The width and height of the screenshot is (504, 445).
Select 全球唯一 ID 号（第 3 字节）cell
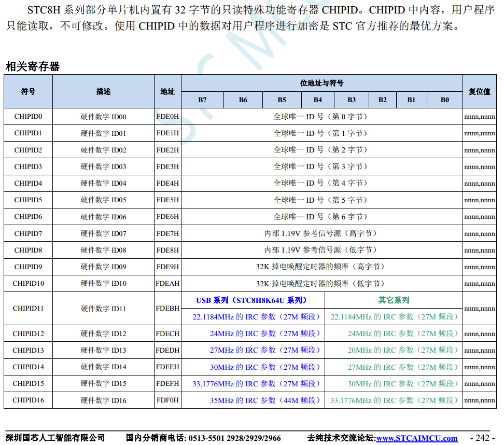pos(321,166)
